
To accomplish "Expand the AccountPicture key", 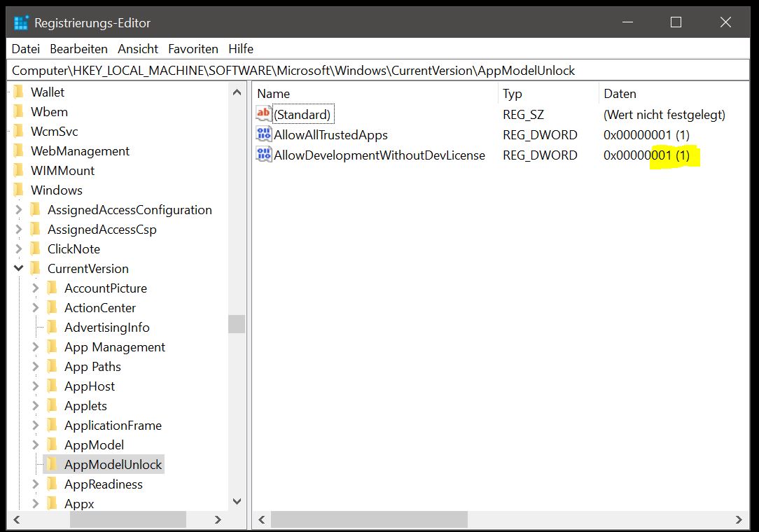I will click(x=35, y=288).
